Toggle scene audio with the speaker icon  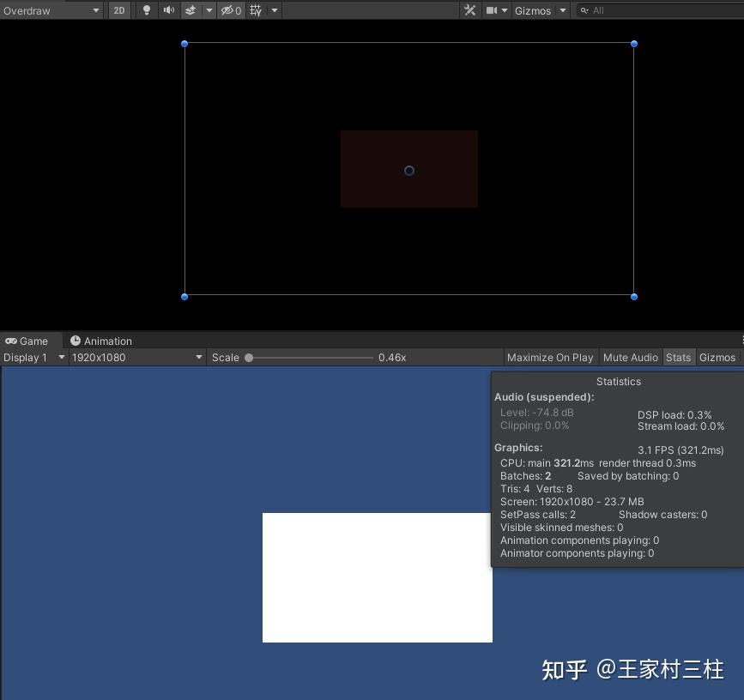point(167,10)
